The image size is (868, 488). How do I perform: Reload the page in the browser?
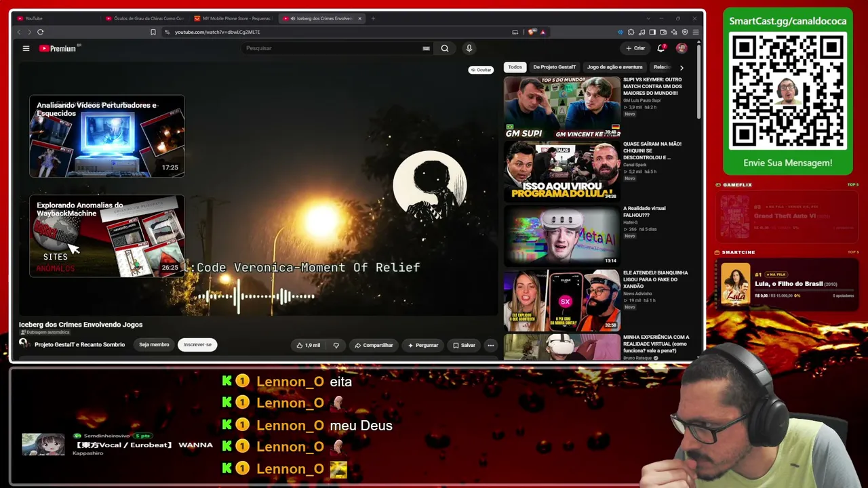[x=41, y=32]
